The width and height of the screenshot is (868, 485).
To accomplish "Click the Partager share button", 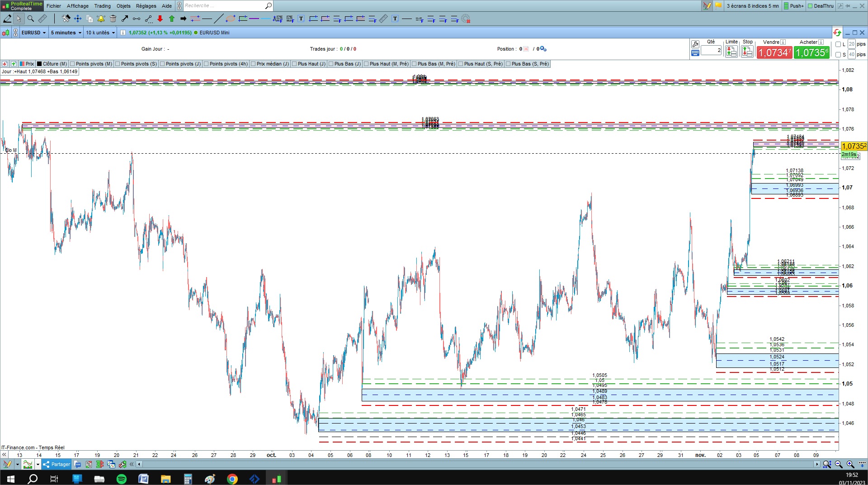I will 57,464.
